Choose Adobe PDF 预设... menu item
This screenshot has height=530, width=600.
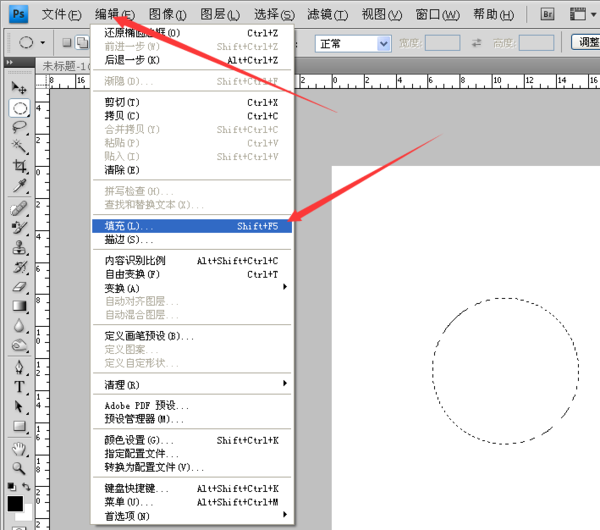(192, 405)
